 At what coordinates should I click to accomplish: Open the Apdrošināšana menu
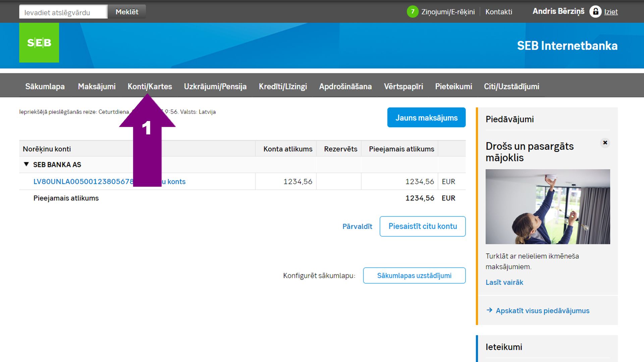(x=345, y=86)
